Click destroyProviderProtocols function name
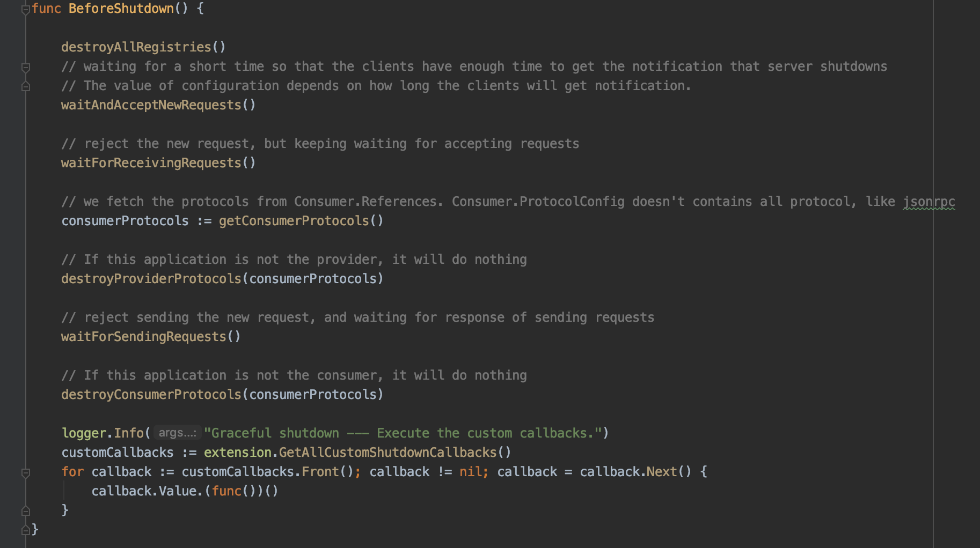The width and height of the screenshot is (980, 548). coord(151,279)
